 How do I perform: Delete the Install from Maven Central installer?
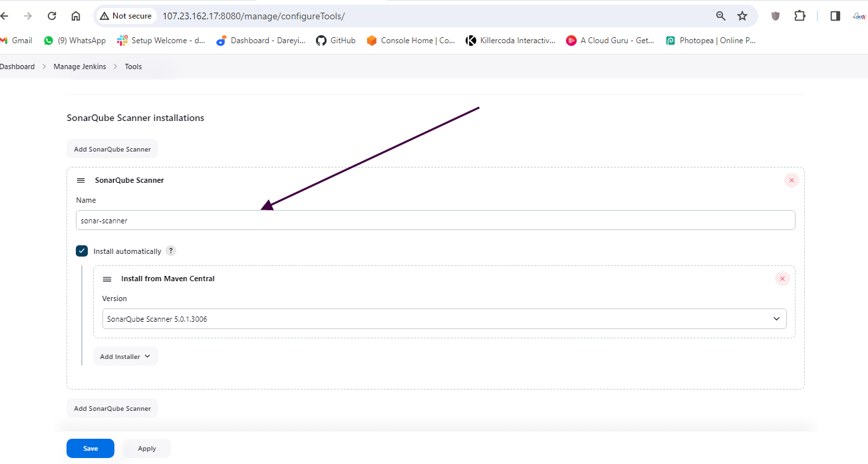coord(782,279)
